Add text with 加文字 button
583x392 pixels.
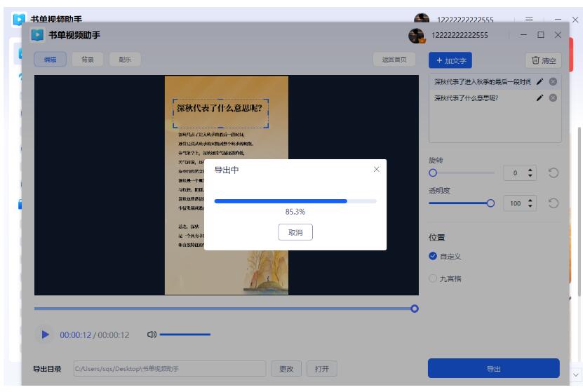[450, 60]
